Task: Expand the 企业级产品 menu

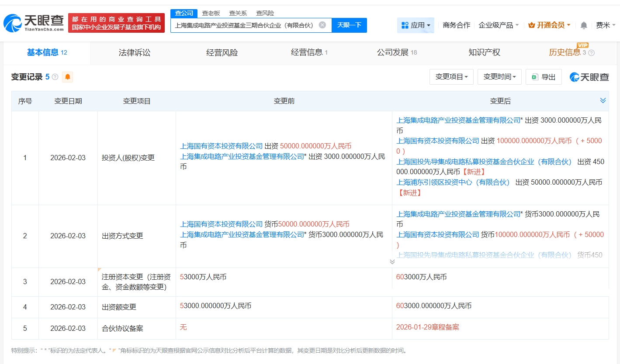Action: click(x=499, y=25)
